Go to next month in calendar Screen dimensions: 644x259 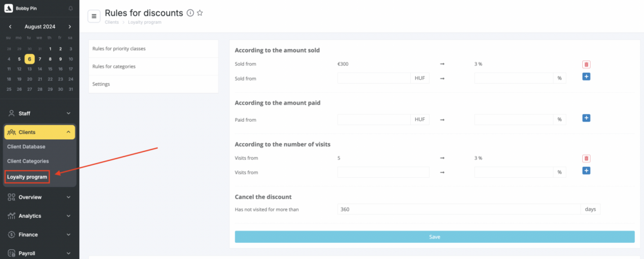(70, 26)
